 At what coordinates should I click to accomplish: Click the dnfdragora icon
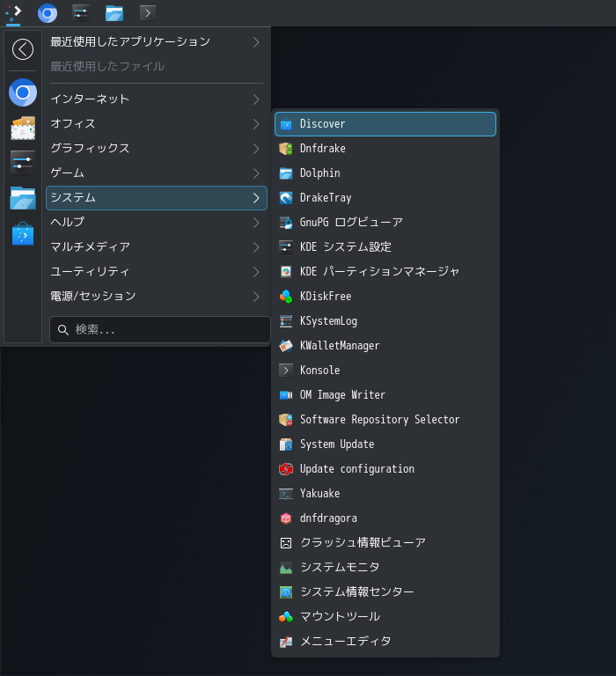click(x=286, y=518)
